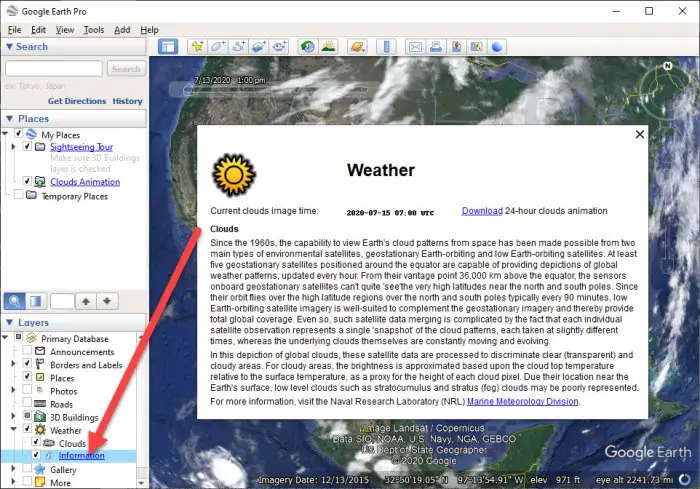Show historical imagery clock icon
This screenshot has height=489, width=700.
pos(308,46)
